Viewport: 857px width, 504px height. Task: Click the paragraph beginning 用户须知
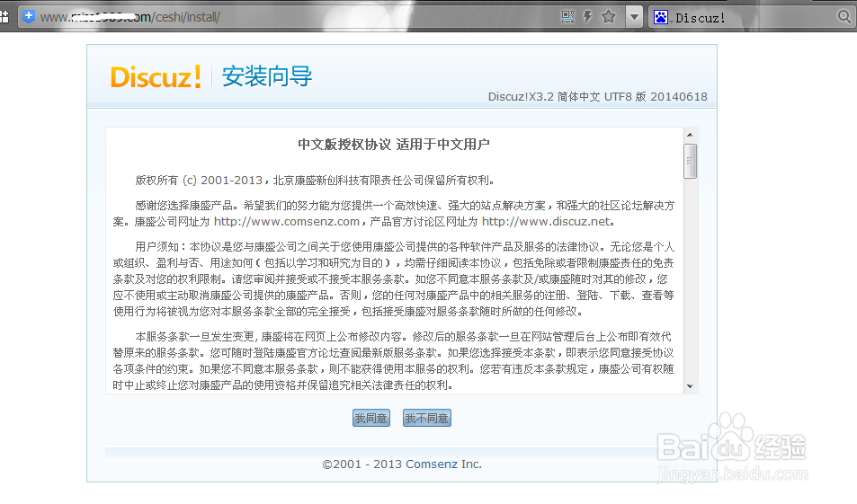click(x=394, y=279)
